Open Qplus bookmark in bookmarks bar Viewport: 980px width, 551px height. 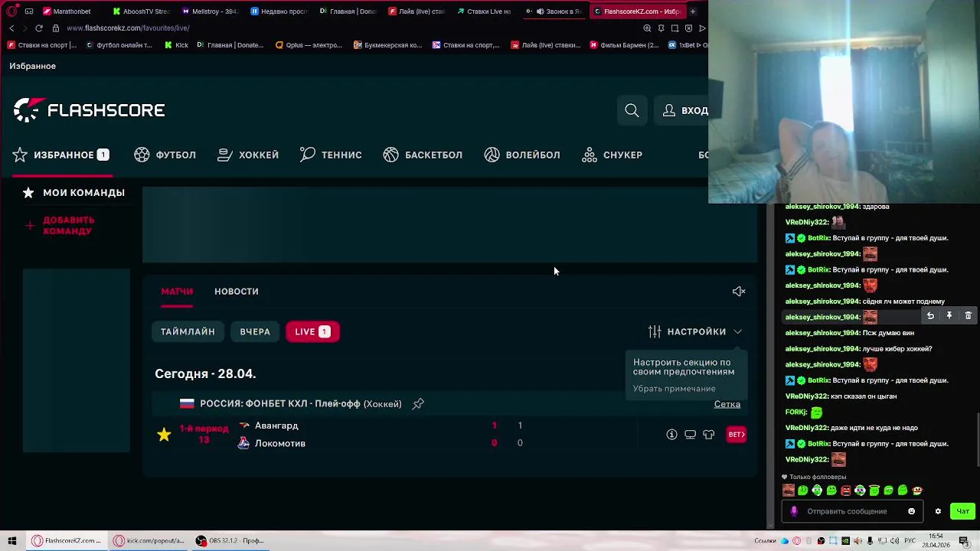(x=309, y=45)
